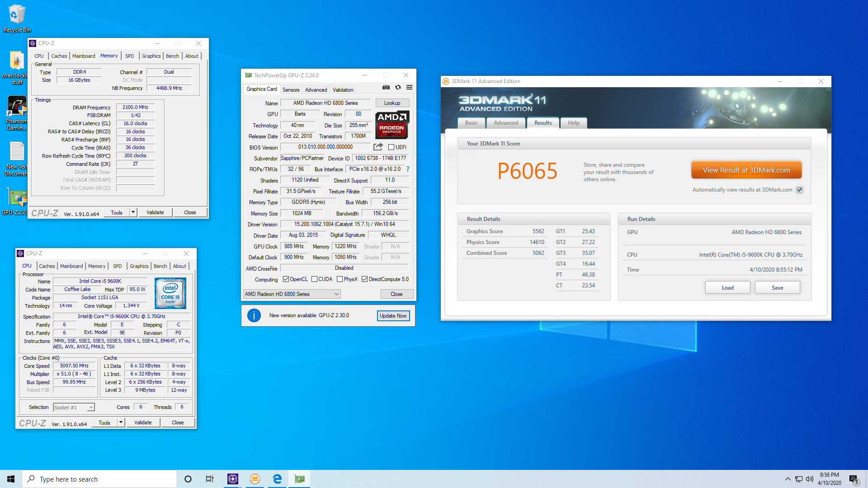Open Advanced tab in 3DMark 11
The image size is (868, 488).
coord(506,123)
